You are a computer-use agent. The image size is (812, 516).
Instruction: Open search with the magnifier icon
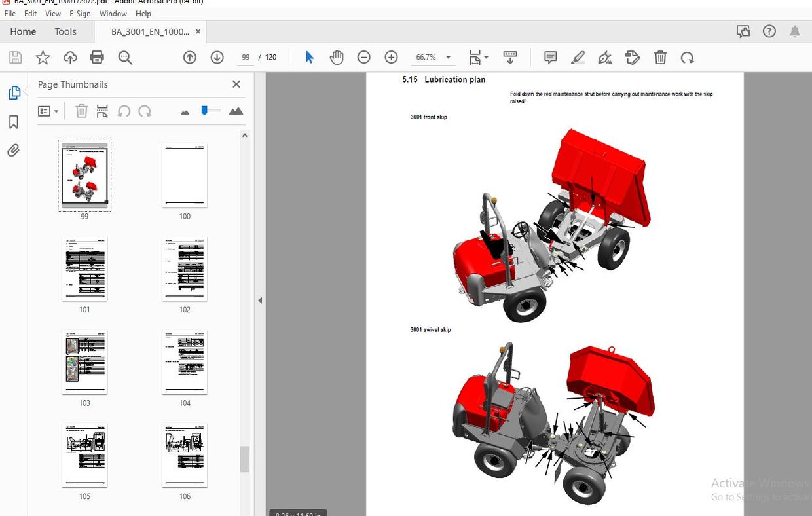coord(125,57)
